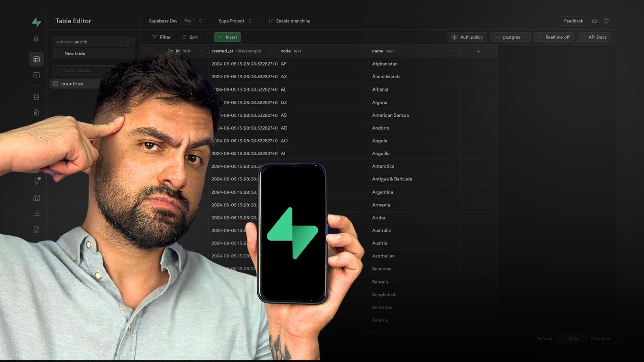
Task: Open the Logs list icon
Action: coord(36,214)
